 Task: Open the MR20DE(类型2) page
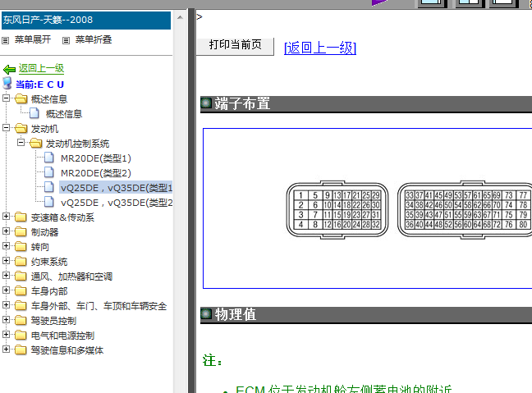pyautogui.click(x=96, y=173)
